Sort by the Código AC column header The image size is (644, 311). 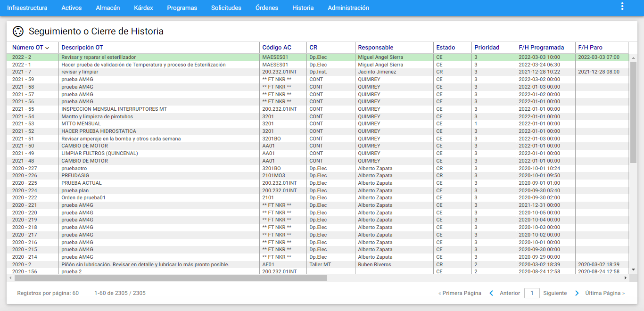[x=277, y=48]
